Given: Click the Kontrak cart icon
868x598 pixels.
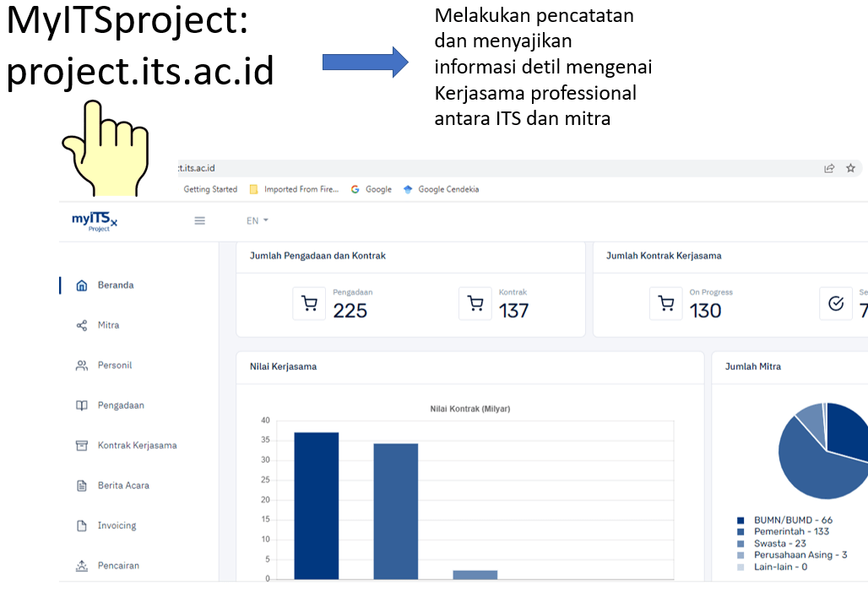Looking at the screenshot, I should pos(475,303).
